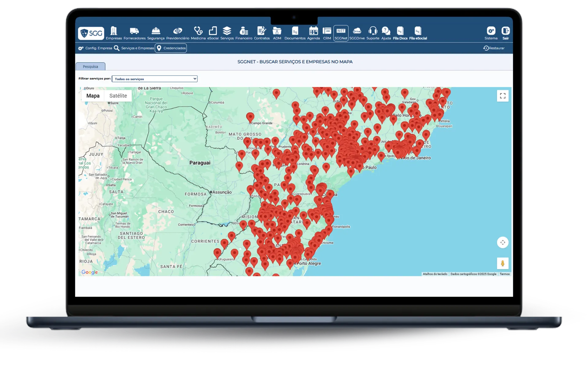Screen dimensions: 588x369
Task: Open the Empresas module
Action: tap(114, 33)
